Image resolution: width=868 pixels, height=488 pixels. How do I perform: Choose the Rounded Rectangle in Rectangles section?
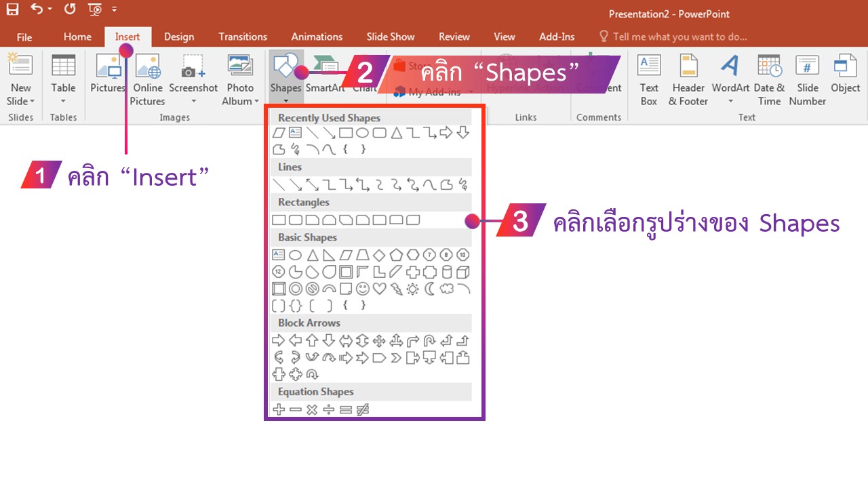[x=295, y=220]
